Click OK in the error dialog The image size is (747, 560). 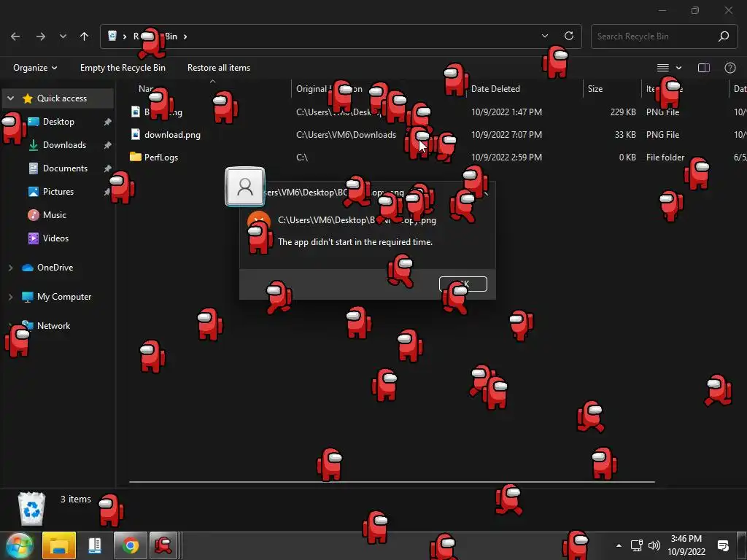click(x=463, y=284)
